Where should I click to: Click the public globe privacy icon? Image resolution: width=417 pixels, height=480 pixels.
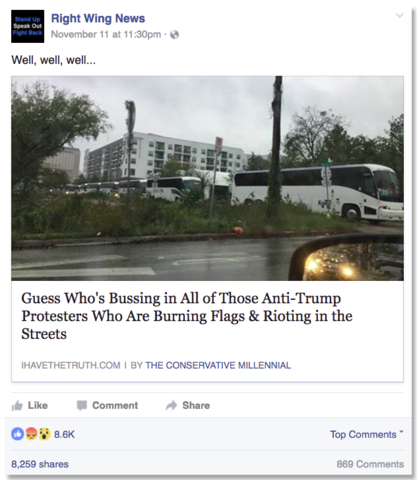pyautogui.click(x=175, y=35)
